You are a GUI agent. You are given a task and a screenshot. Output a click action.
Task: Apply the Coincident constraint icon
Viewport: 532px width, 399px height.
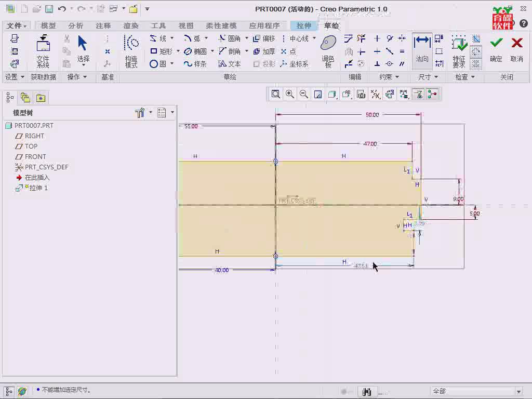[x=390, y=64]
